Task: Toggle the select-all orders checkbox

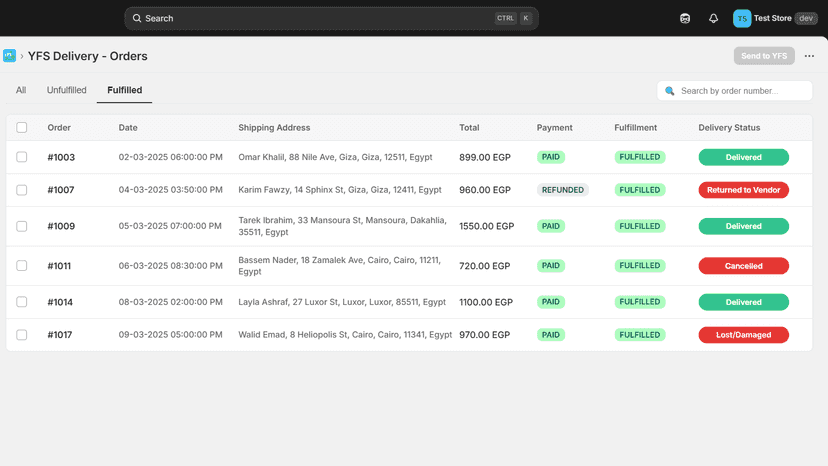Action: click(22, 127)
